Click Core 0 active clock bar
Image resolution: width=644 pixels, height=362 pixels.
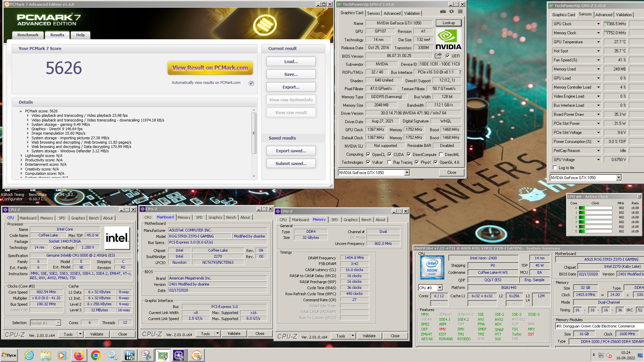596,208
